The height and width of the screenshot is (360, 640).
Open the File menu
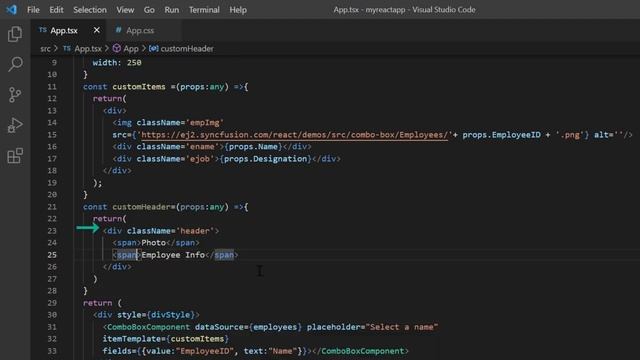point(33,10)
